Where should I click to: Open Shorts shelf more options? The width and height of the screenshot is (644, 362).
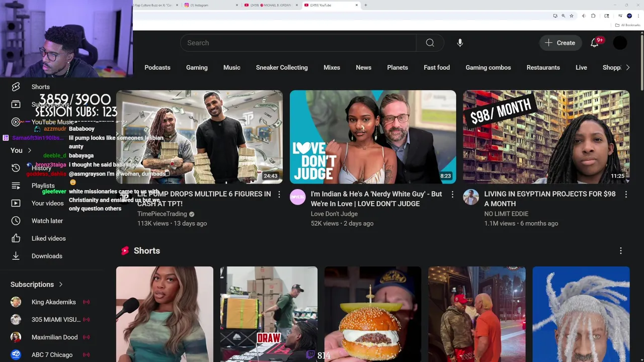tap(621, 250)
